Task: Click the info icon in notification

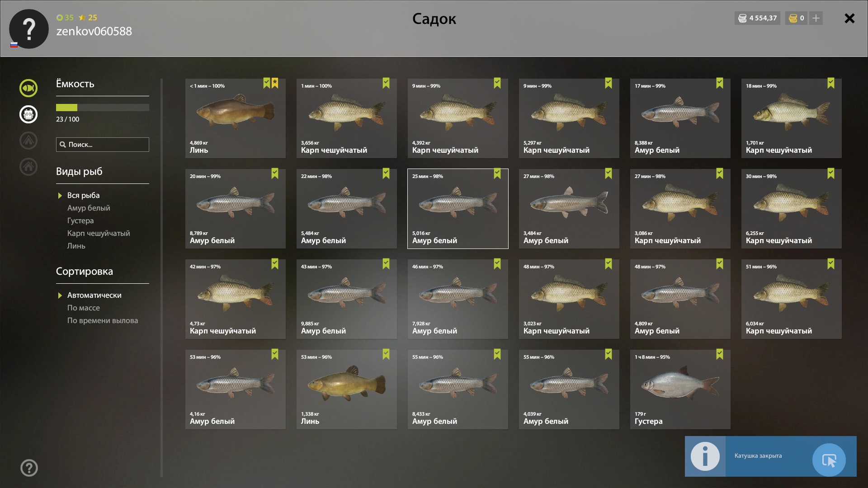Action: [705, 456]
